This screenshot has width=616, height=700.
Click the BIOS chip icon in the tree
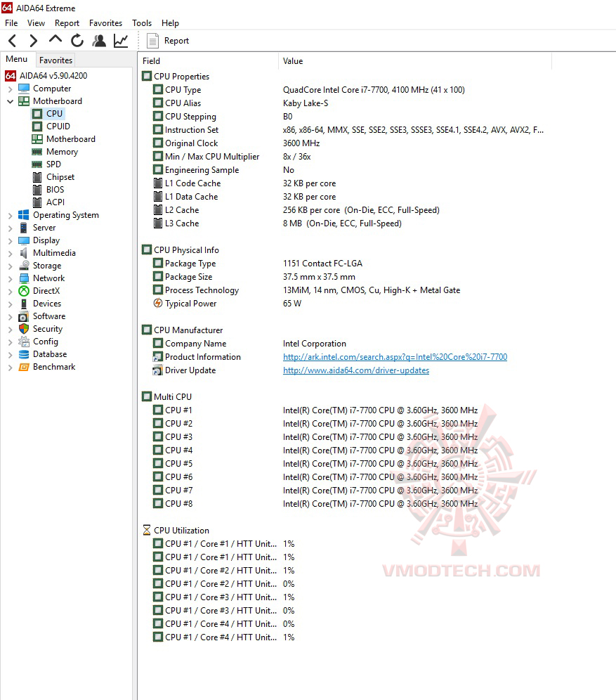point(37,190)
